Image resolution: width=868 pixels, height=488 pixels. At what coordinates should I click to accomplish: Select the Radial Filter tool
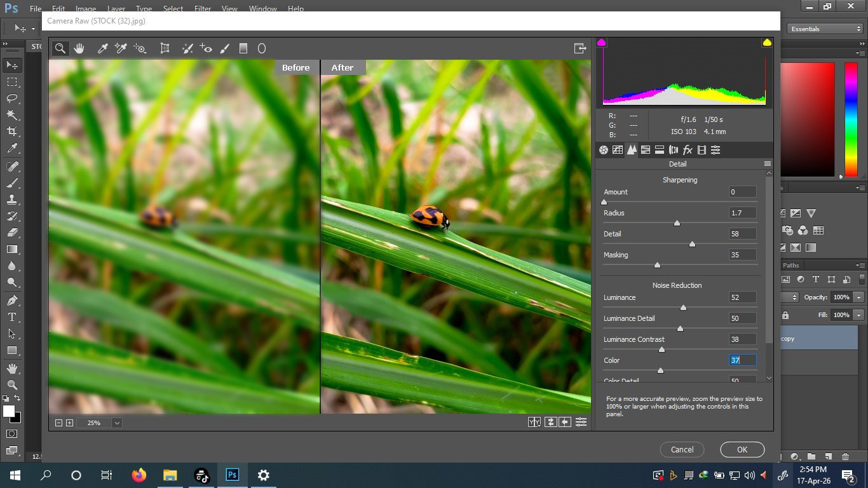pyautogui.click(x=261, y=48)
